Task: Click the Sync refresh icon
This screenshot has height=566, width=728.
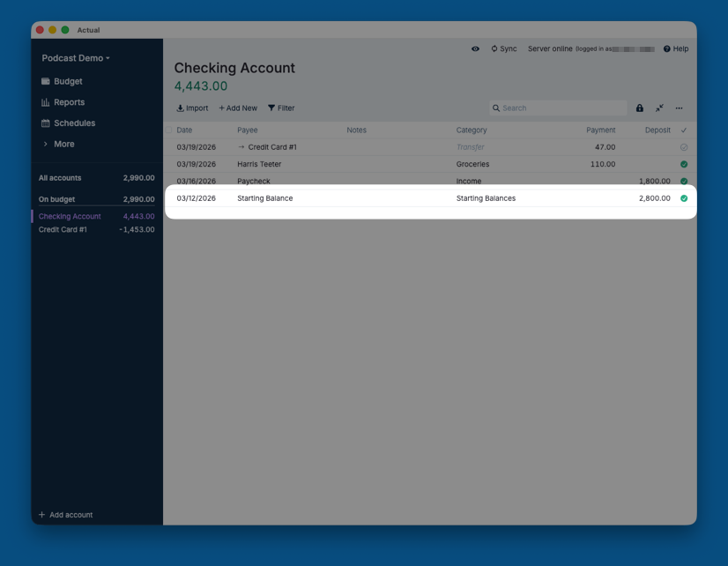Action: 494,49
